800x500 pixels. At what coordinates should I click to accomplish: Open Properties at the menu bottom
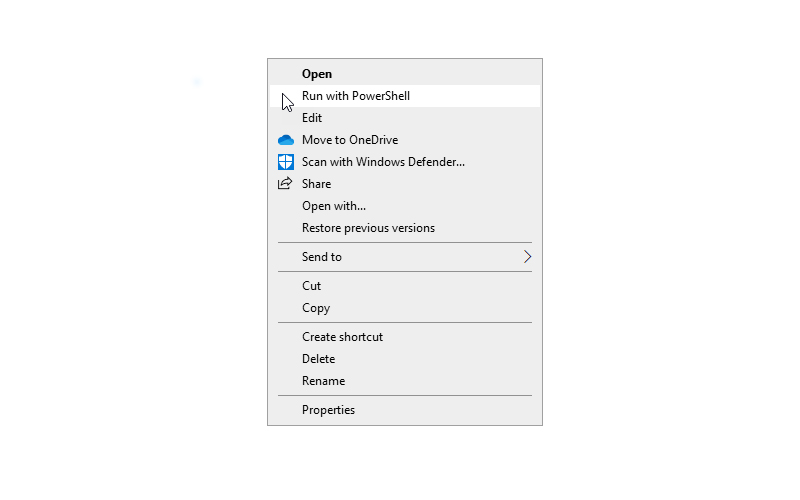tap(328, 410)
